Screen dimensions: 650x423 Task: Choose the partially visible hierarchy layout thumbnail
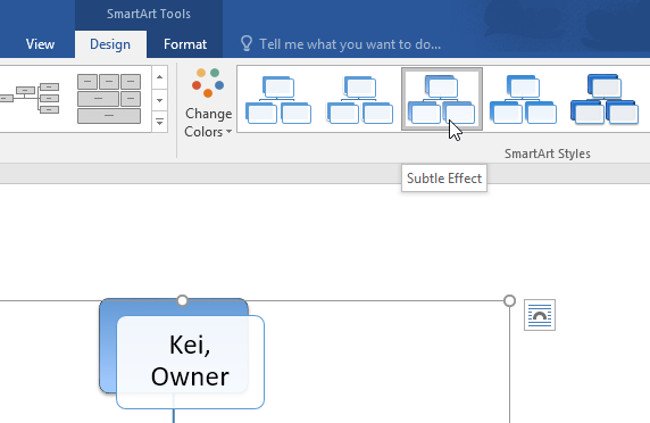[x=28, y=96]
